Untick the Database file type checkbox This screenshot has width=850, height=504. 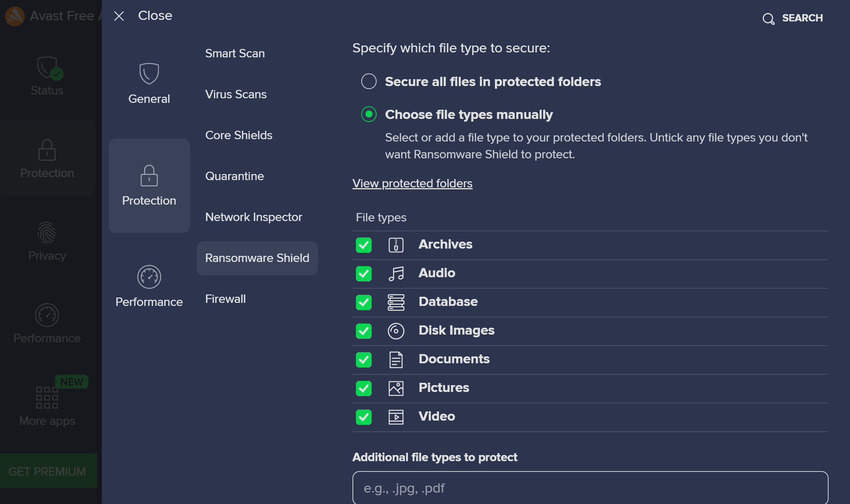[364, 302]
